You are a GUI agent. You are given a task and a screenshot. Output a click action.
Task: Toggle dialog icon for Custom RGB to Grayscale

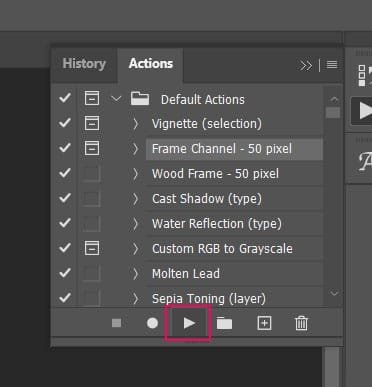92,248
